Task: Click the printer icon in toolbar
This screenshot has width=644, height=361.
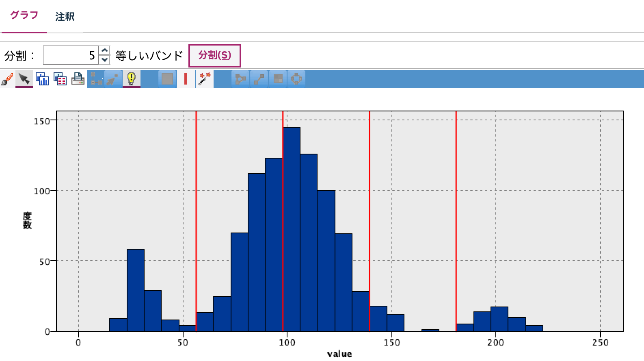Action: click(78, 78)
